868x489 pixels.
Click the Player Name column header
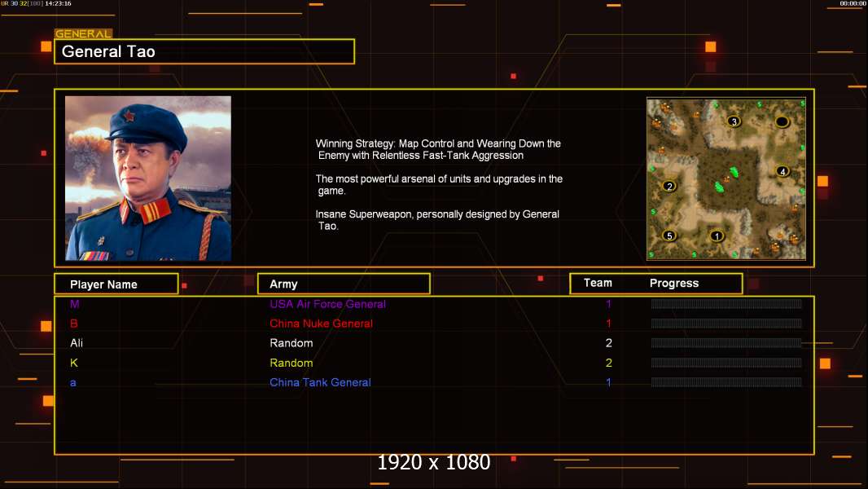pyautogui.click(x=116, y=284)
